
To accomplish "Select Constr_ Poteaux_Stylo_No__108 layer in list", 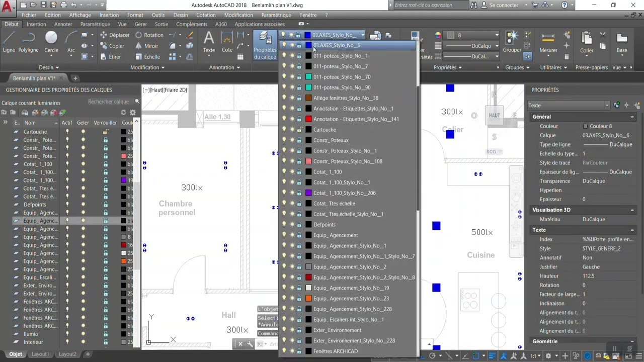I will (x=348, y=161).
